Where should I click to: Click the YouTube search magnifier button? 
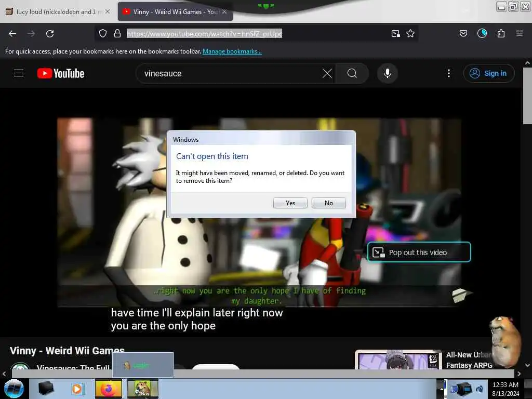[x=352, y=73]
